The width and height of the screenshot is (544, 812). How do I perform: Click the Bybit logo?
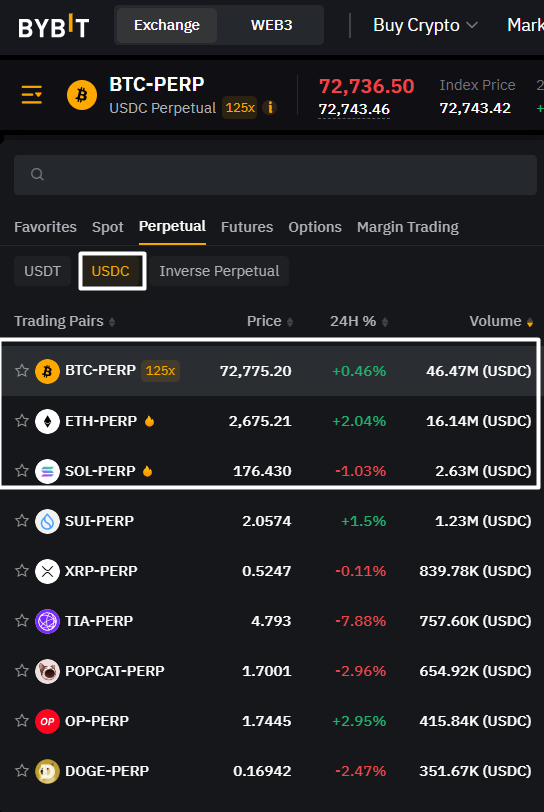tap(53, 25)
